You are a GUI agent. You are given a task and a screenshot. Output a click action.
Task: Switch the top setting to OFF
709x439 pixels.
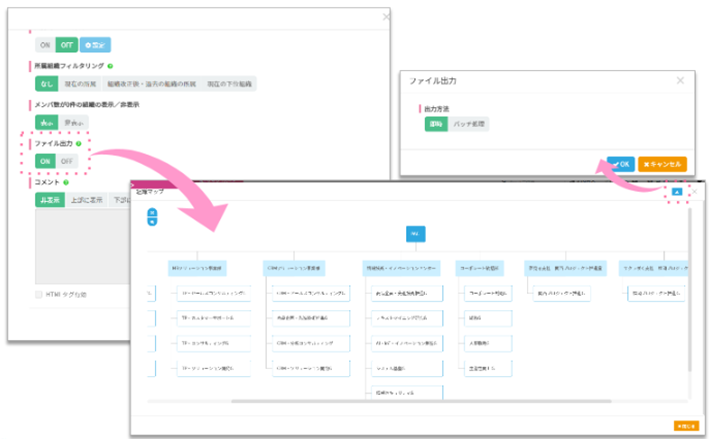tap(67, 45)
